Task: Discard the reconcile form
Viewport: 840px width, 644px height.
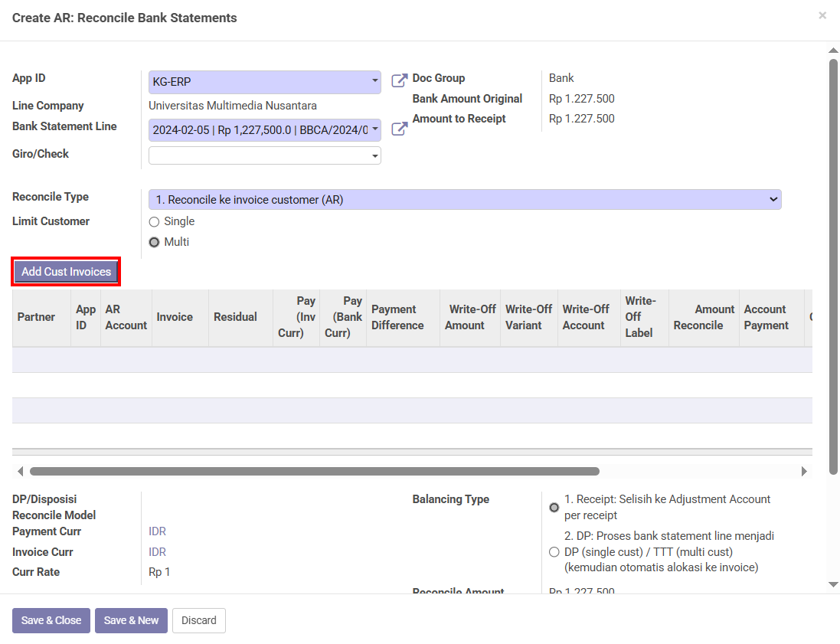Action: (199, 620)
